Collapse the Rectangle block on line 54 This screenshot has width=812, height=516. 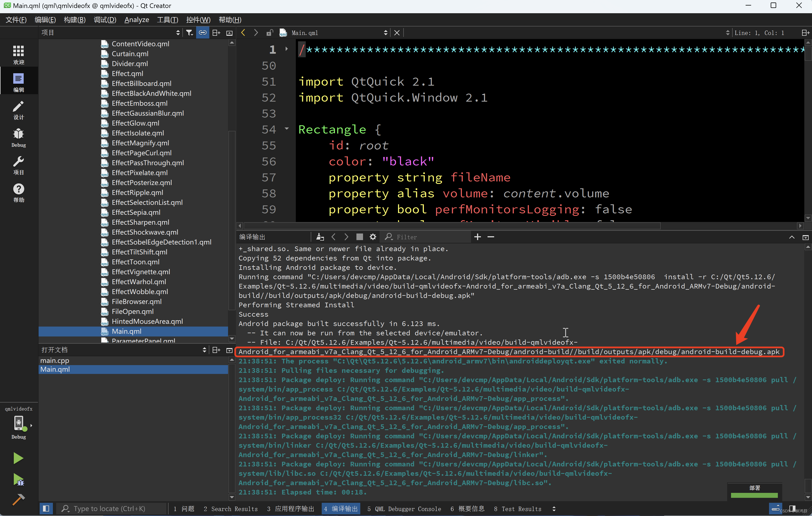point(287,128)
